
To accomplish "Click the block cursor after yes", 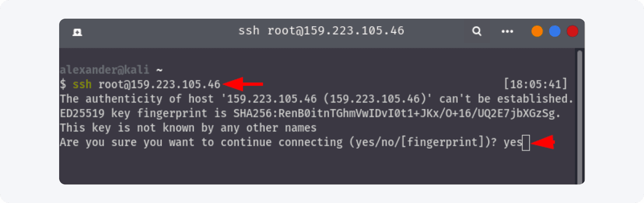I will coord(526,143).
